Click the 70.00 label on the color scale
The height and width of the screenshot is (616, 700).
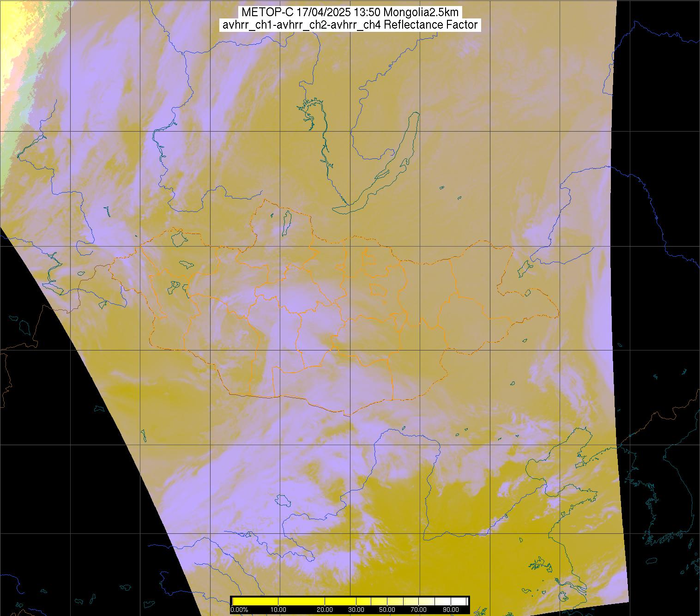pos(418,610)
